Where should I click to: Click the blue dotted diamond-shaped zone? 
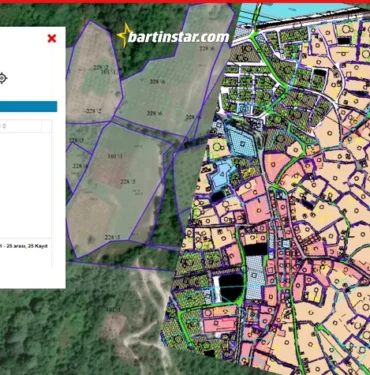242,143
